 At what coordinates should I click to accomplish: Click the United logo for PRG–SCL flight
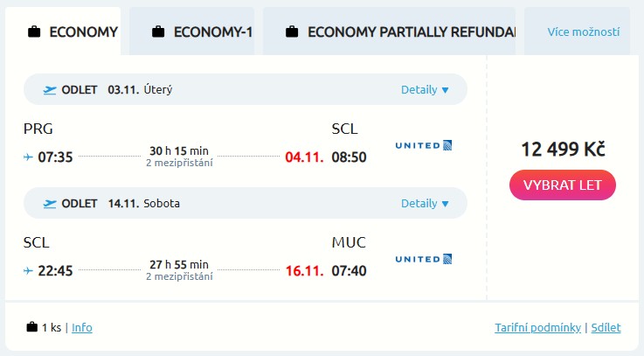click(x=423, y=144)
